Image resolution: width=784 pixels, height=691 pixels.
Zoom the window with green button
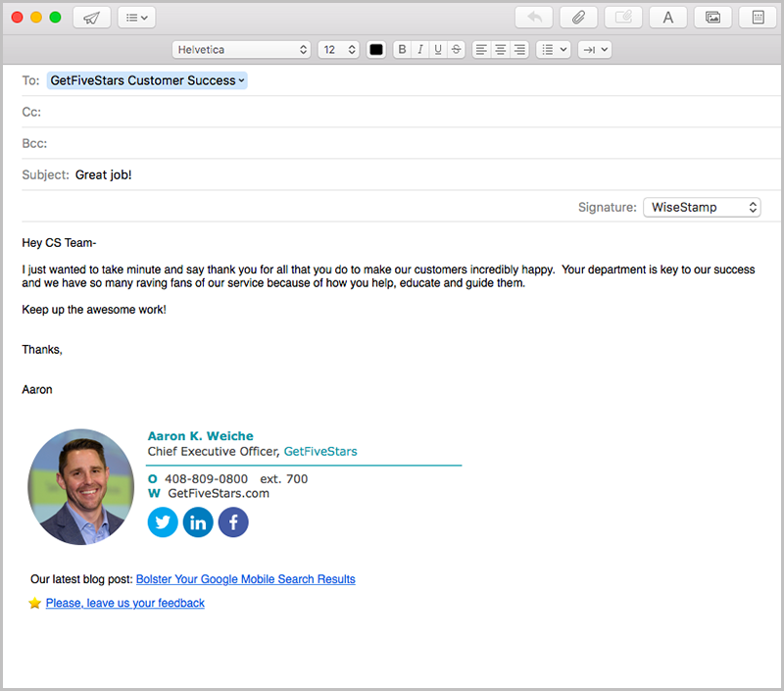(55, 18)
